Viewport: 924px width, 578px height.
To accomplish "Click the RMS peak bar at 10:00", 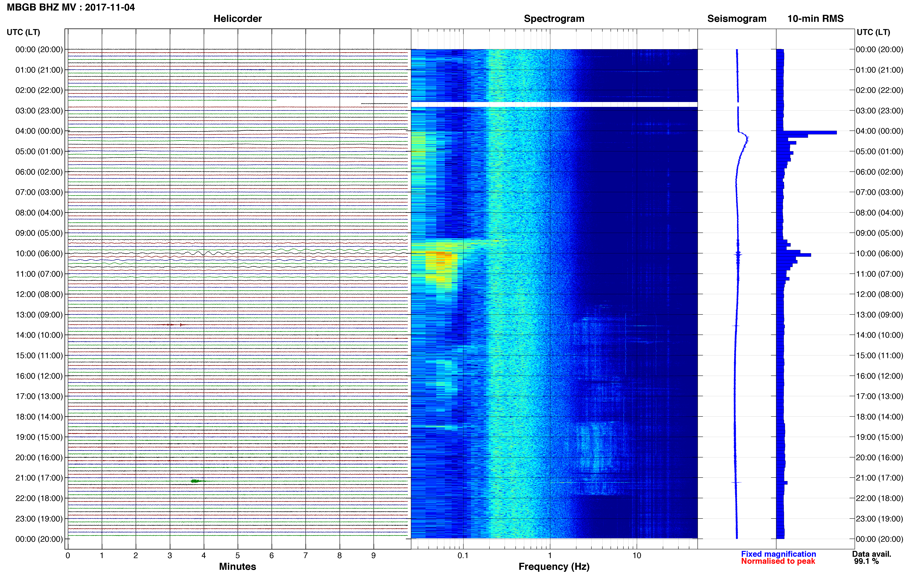I will click(794, 255).
